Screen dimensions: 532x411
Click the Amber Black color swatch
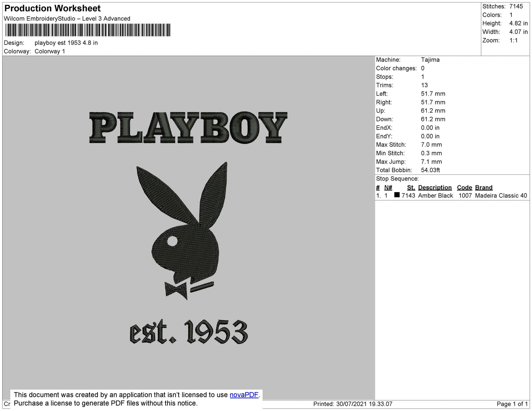pyautogui.click(x=397, y=195)
